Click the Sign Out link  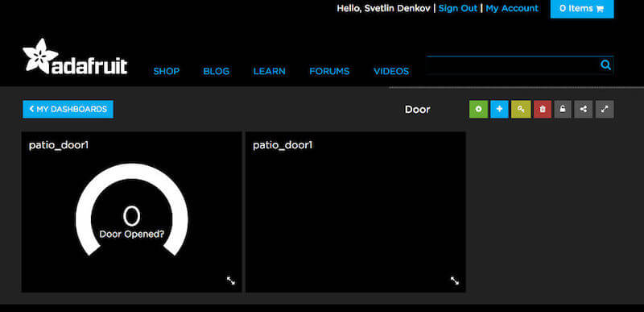(x=458, y=9)
